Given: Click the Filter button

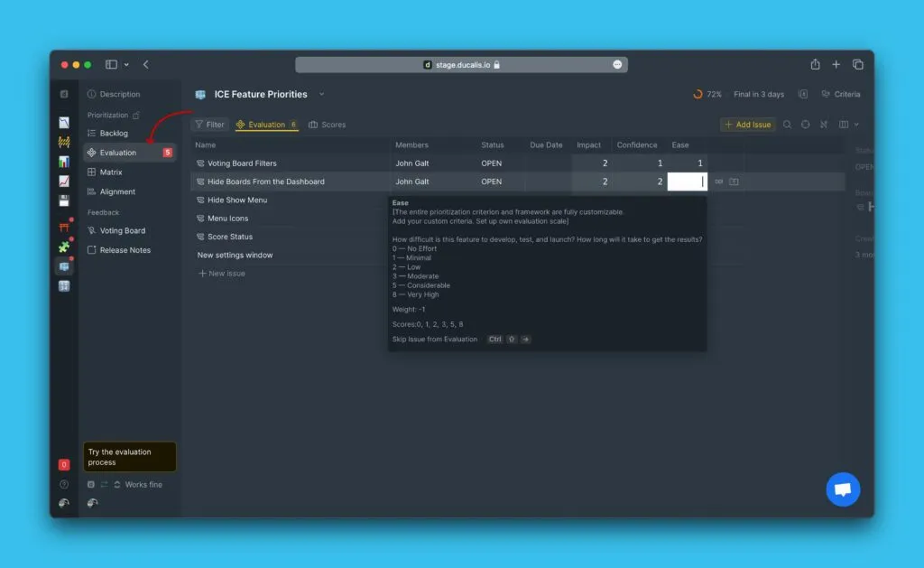Looking at the screenshot, I should pyautogui.click(x=209, y=125).
